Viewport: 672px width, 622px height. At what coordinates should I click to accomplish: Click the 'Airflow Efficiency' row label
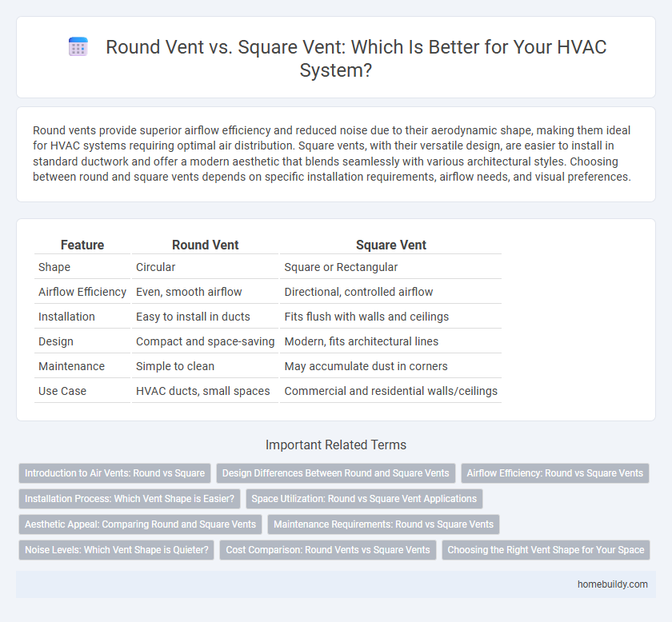coord(82,292)
